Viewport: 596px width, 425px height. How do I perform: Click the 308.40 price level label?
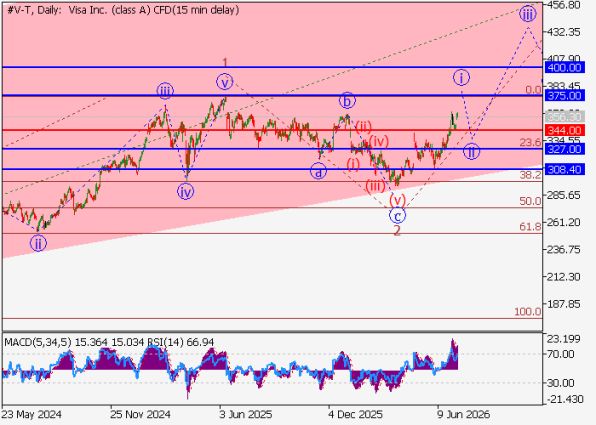point(564,169)
